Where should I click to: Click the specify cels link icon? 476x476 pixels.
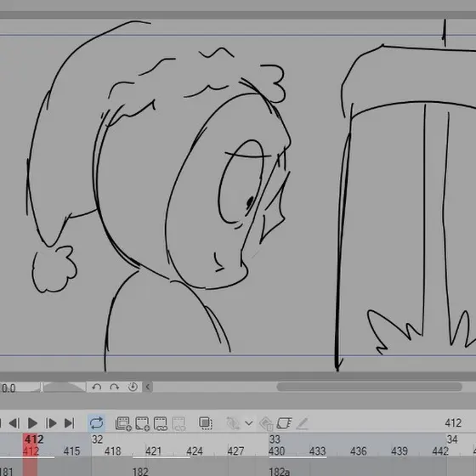(x=161, y=423)
